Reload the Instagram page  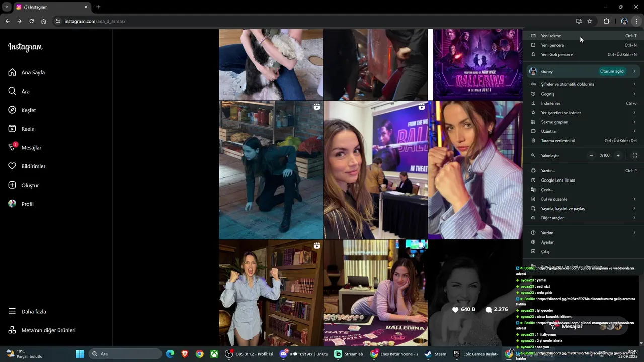click(31, 21)
